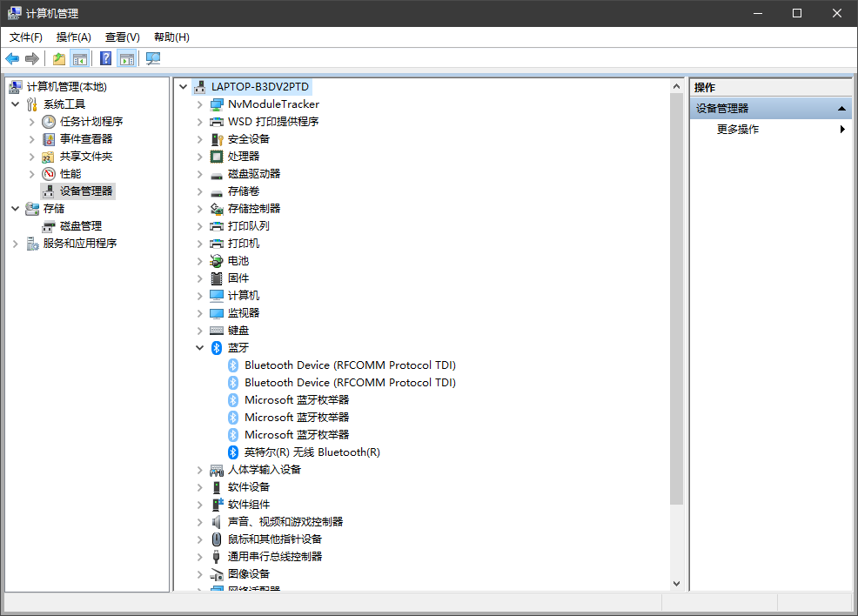
Task: Expand the 磁盘驱动器 category
Action: (x=200, y=174)
